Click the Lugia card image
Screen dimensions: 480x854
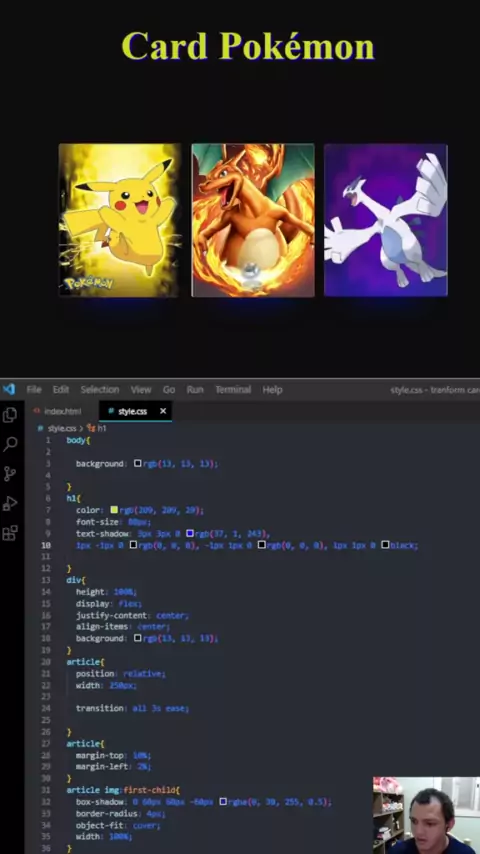coord(386,220)
